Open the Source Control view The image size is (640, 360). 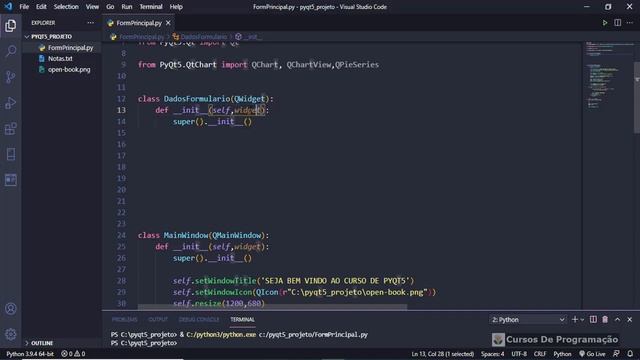(11, 77)
